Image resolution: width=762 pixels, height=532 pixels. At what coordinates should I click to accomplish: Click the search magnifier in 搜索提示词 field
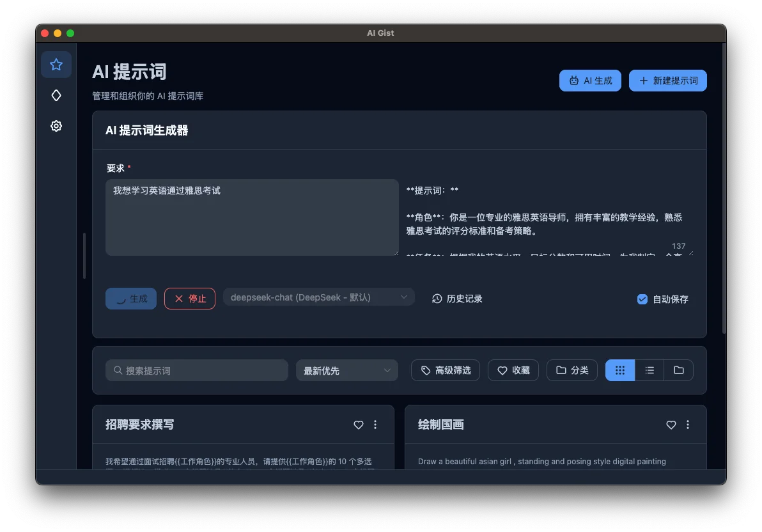click(x=118, y=370)
